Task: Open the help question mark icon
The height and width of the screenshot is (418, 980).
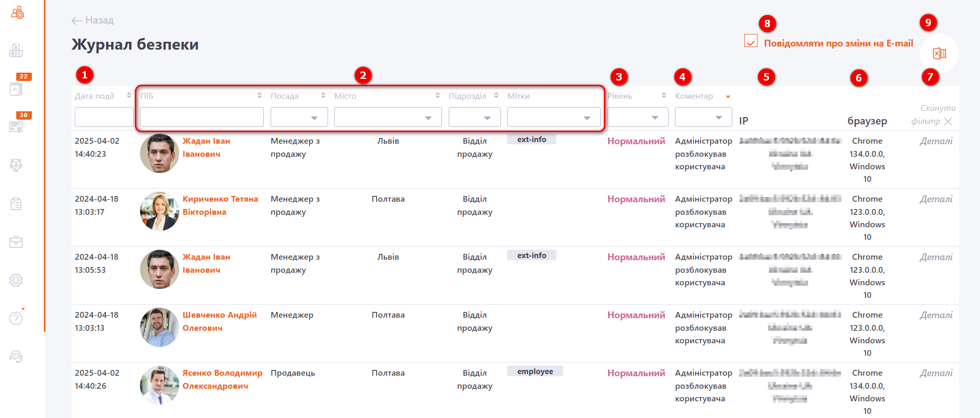Action: click(x=16, y=318)
